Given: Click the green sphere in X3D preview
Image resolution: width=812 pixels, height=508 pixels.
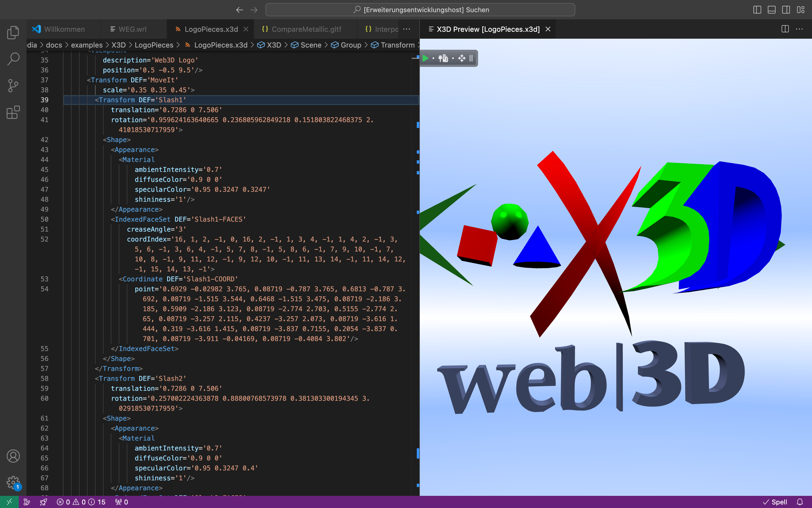Looking at the screenshot, I should (x=510, y=222).
